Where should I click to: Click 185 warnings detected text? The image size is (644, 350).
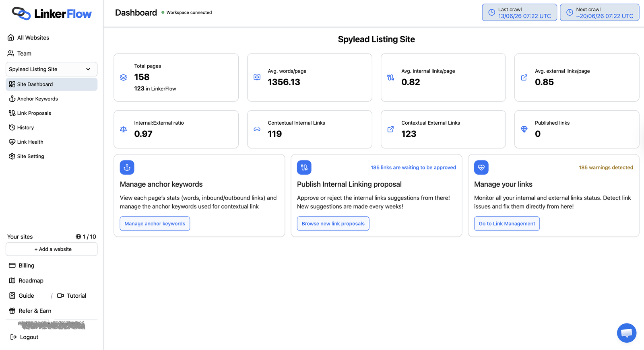(x=606, y=167)
